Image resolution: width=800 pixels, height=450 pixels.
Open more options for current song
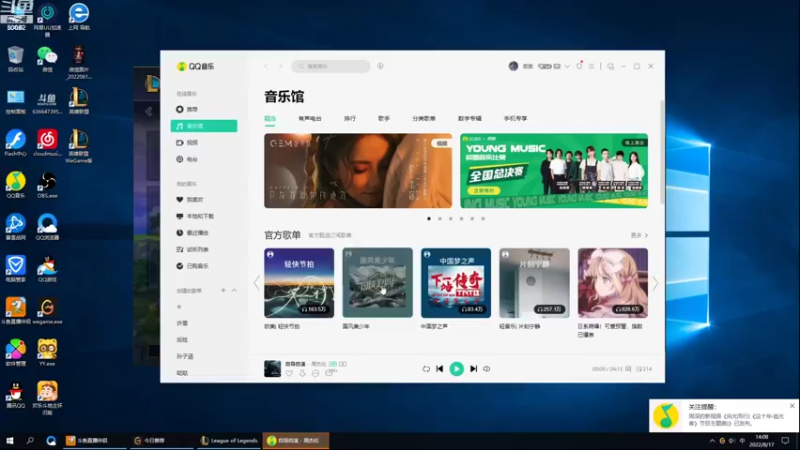pyautogui.click(x=315, y=373)
